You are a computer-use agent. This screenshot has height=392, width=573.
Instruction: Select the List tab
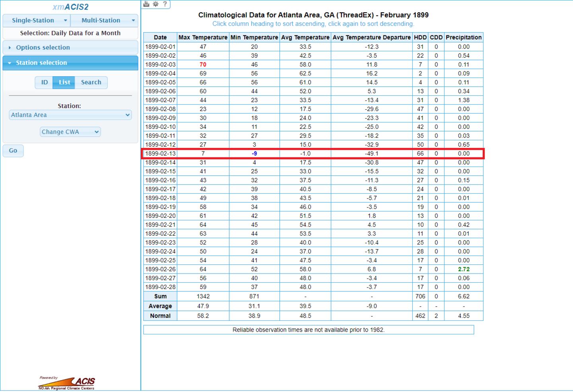point(64,82)
